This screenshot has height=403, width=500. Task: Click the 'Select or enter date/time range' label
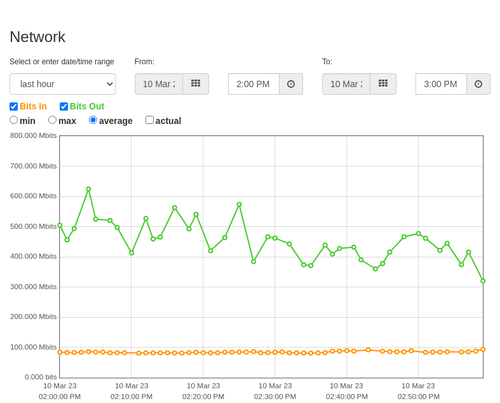(62, 62)
